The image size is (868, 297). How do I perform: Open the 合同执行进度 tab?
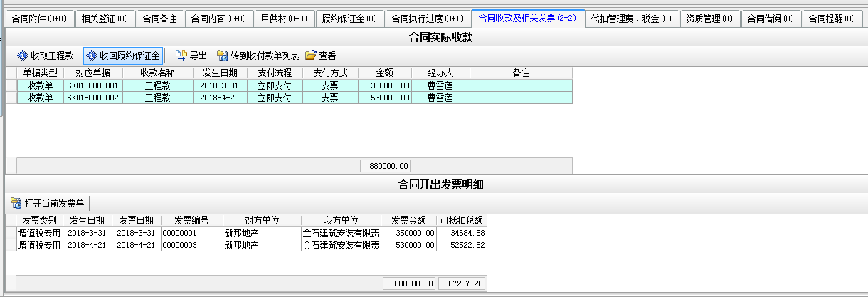tap(428, 19)
